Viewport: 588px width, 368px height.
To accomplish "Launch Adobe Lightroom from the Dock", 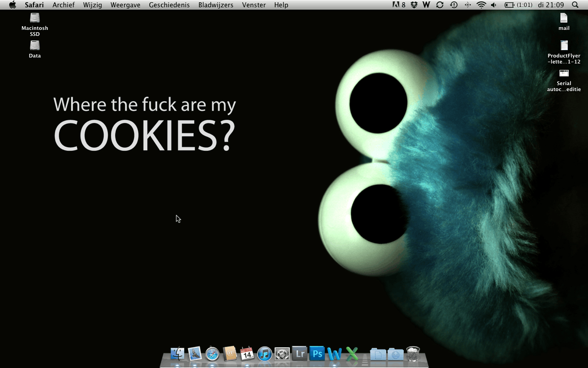I will coord(300,353).
